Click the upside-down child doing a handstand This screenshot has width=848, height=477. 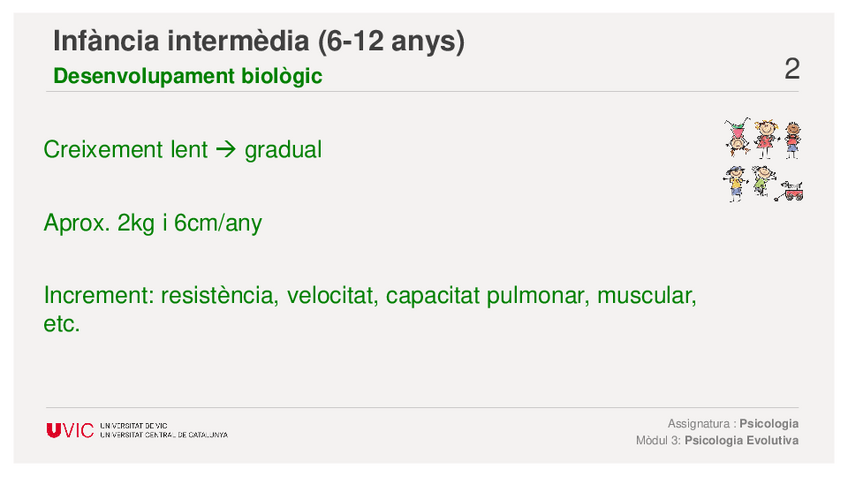coord(738,139)
